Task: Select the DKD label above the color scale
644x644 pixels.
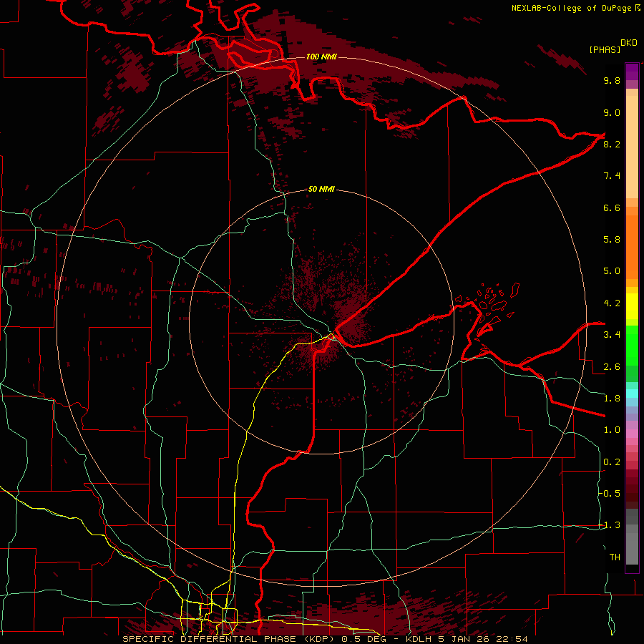Action: (x=629, y=43)
